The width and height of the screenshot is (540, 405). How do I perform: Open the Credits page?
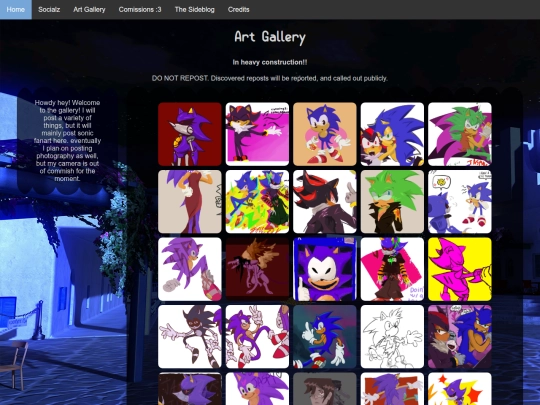point(238,10)
